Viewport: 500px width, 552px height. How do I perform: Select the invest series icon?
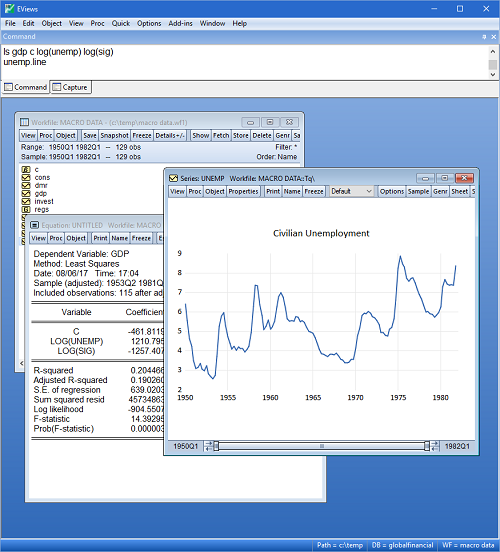[26, 201]
